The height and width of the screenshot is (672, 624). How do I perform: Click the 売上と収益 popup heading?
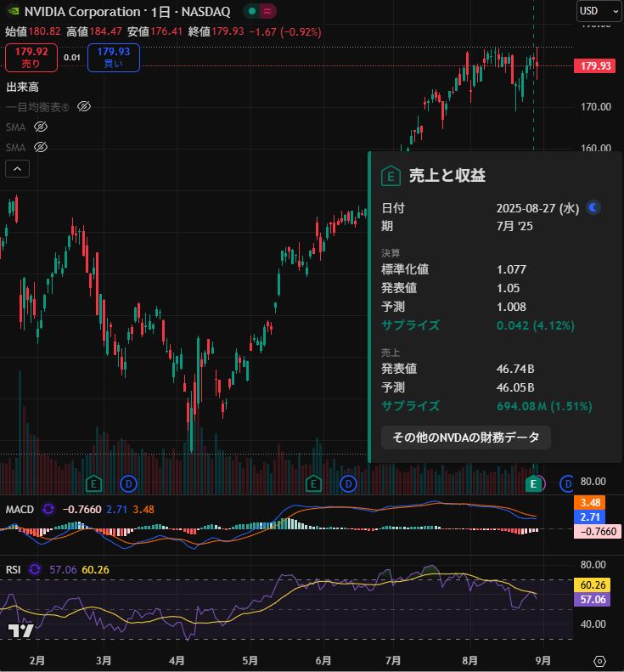tap(447, 176)
